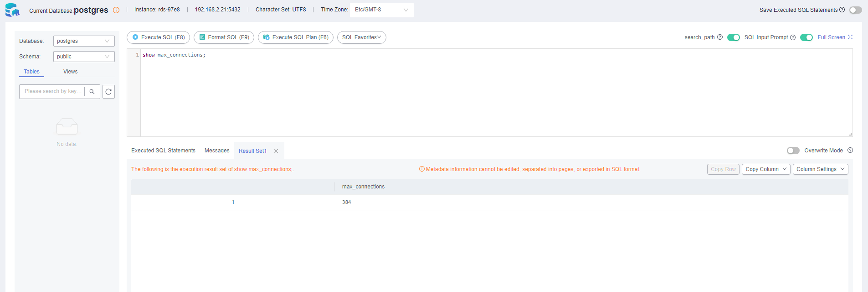Click the table search keyword input field
The height and width of the screenshot is (292, 868).
tap(52, 92)
